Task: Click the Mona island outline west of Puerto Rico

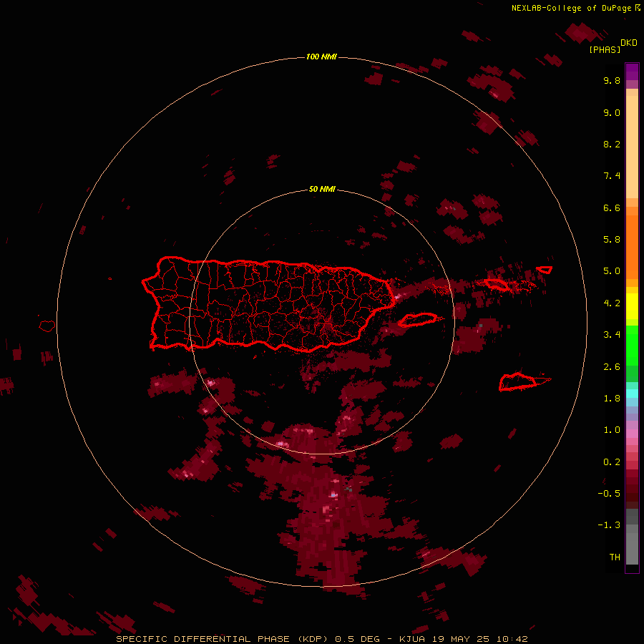Action: pos(47,326)
